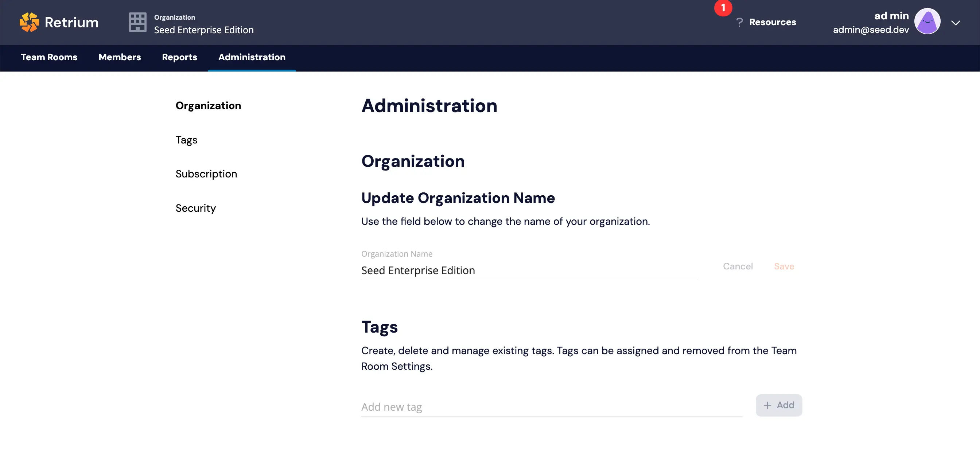980x460 pixels.
Task: Expand the user account dropdown chevron
Action: coord(956,23)
